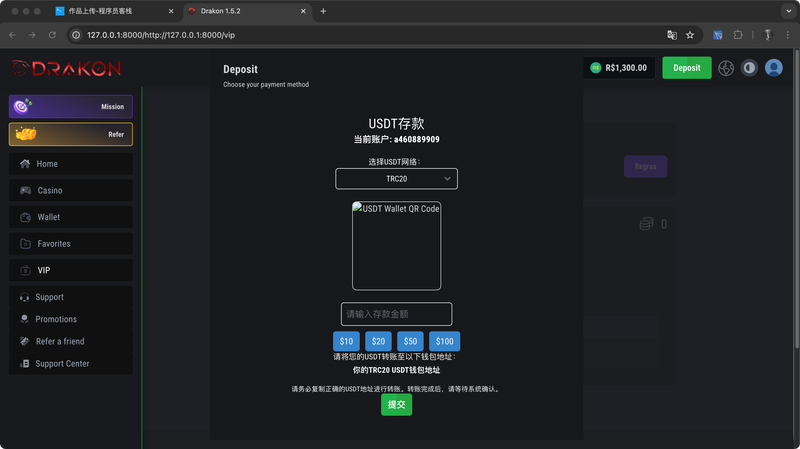Viewport: 800px width, 449px height.
Task: Click the Mission target icon
Action: pyautogui.click(x=23, y=106)
